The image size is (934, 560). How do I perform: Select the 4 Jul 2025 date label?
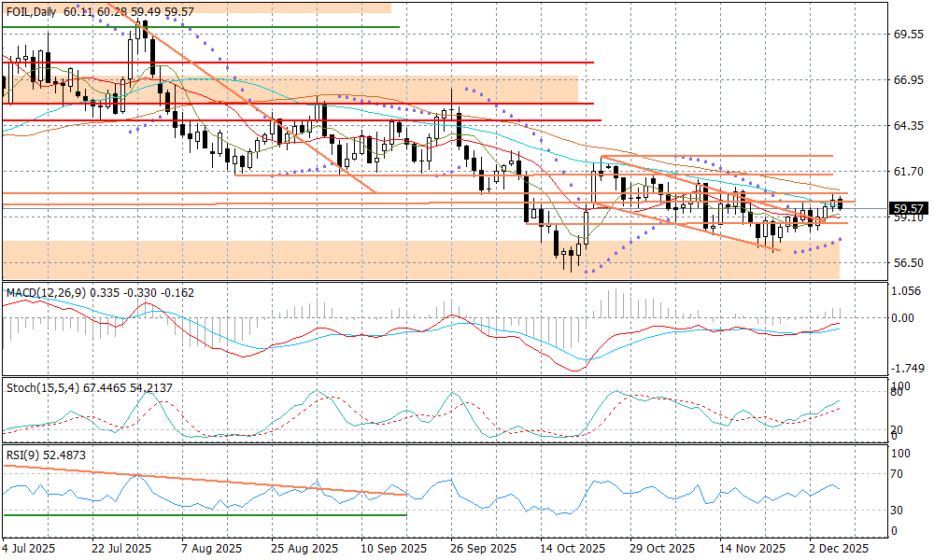click(x=31, y=548)
